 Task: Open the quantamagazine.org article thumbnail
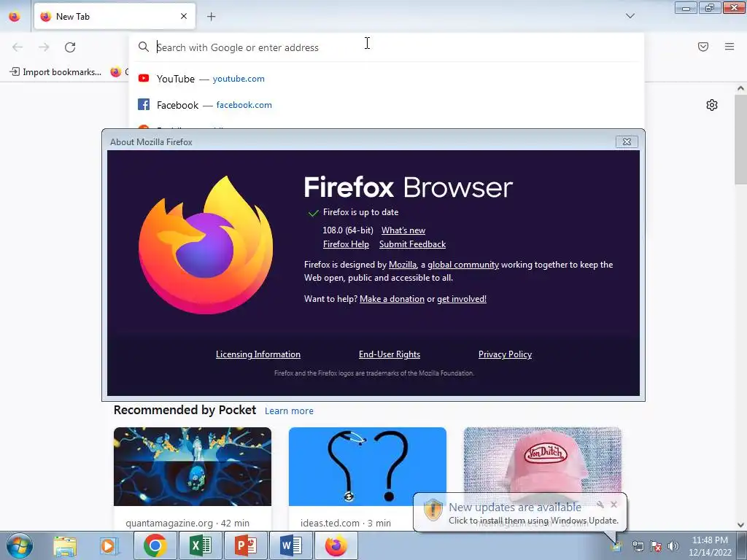pos(193,467)
